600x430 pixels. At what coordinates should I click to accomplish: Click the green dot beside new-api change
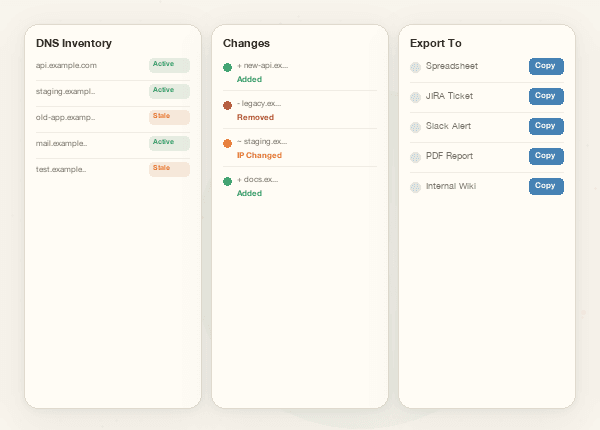(228, 67)
